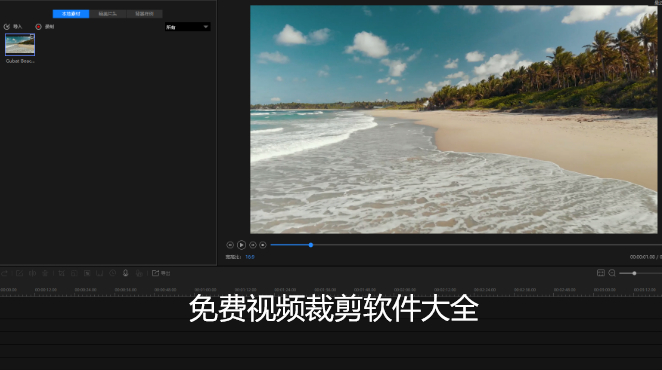Click the mosaic icon in timeline toolbar
662x370 pixels.
pos(87,273)
